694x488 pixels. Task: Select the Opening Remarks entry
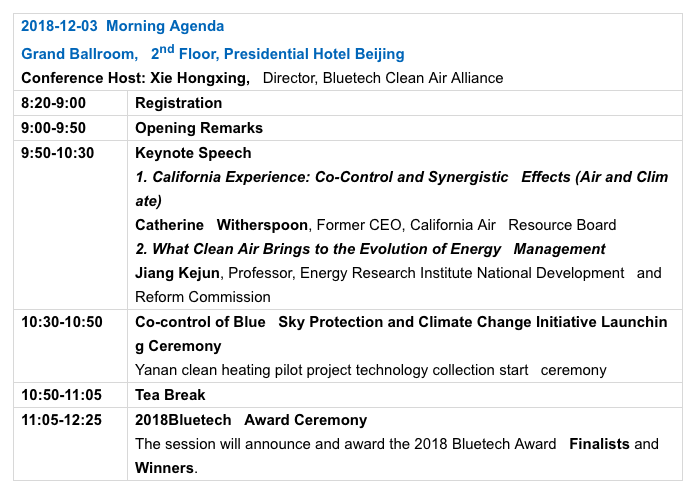pos(199,128)
